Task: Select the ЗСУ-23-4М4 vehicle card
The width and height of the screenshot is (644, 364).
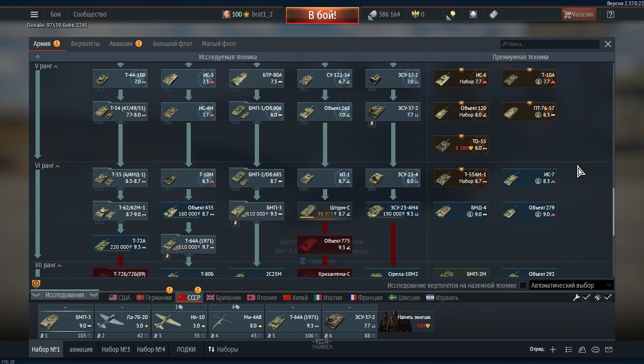Action: tap(393, 211)
